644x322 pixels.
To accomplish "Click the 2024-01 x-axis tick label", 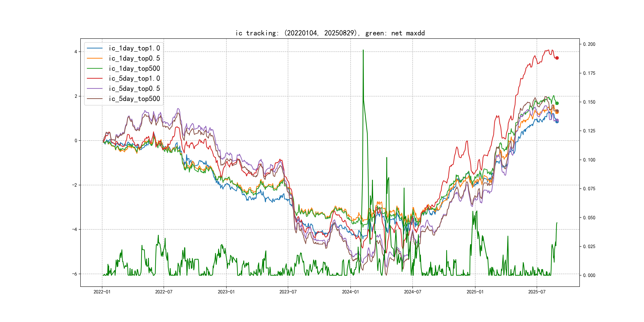I will [350, 292].
